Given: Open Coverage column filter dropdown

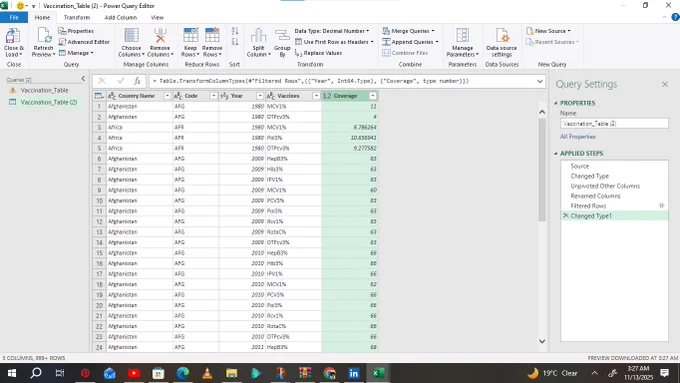Looking at the screenshot, I should point(373,96).
